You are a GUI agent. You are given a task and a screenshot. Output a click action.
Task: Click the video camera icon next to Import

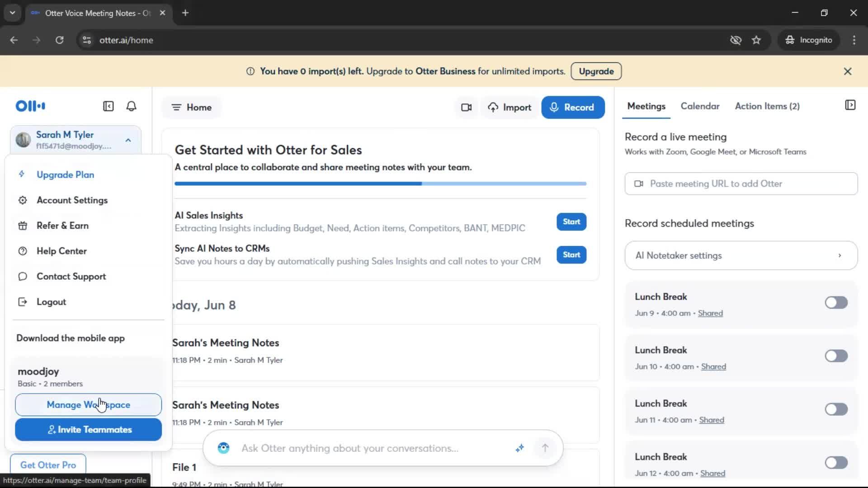(466, 108)
